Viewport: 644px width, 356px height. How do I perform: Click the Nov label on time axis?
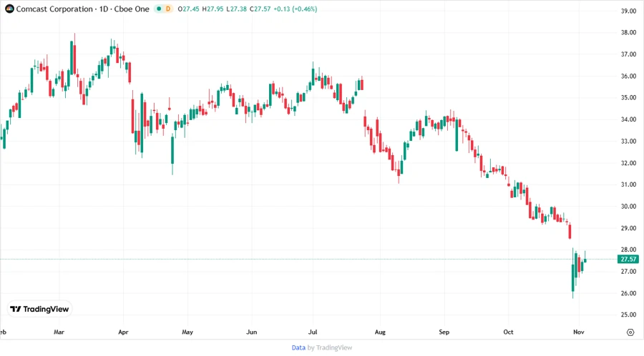click(579, 332)
